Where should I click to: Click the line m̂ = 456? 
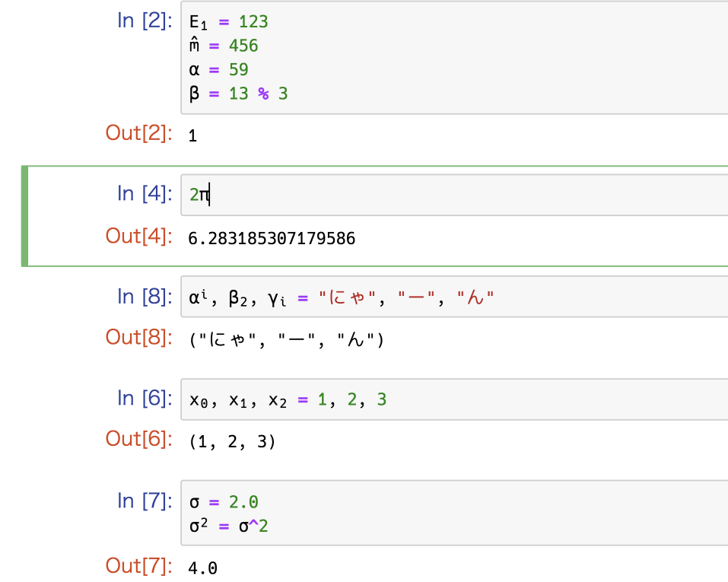tap(224, 45)
